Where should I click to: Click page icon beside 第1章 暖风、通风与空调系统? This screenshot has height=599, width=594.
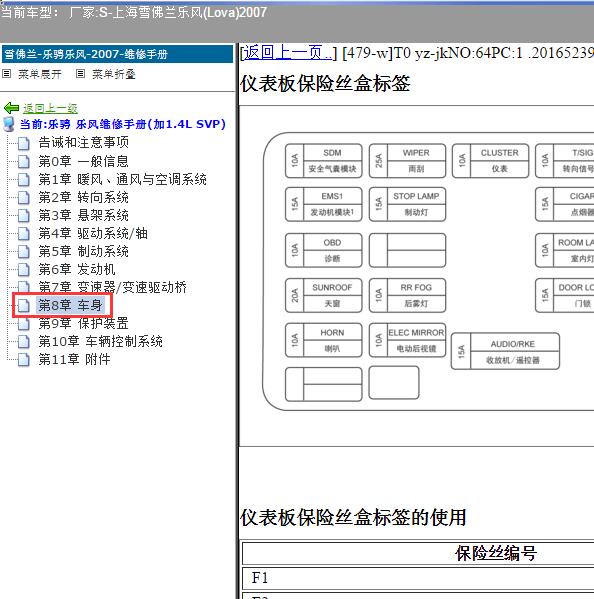click(x=24, y=179)
